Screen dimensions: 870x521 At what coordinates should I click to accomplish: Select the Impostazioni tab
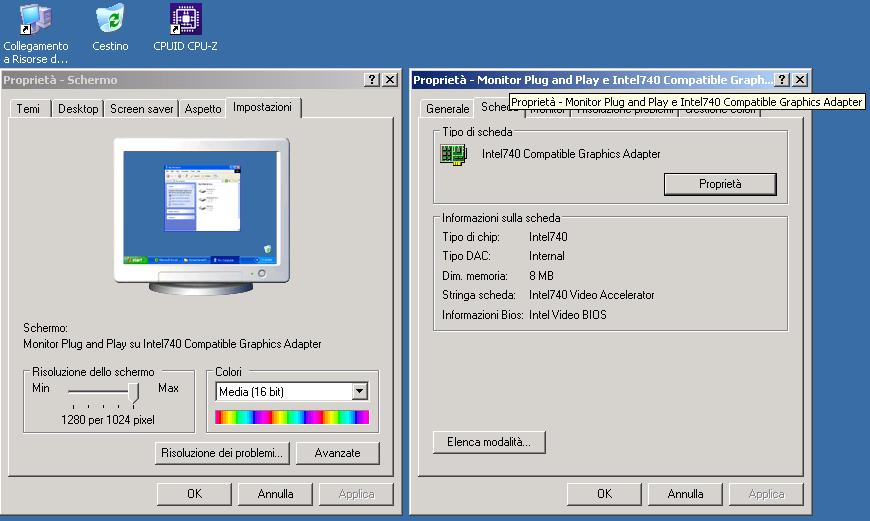tap(262, 107)
